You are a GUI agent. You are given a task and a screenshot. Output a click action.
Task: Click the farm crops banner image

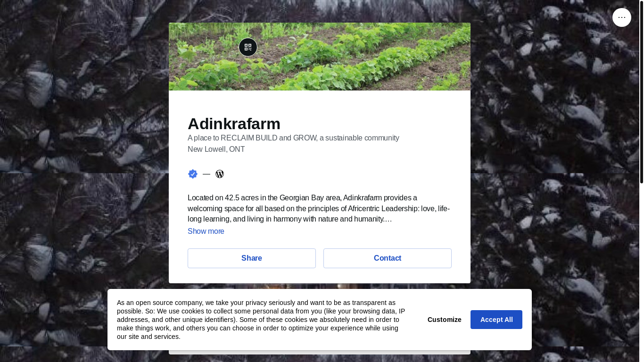pos(320,57)
